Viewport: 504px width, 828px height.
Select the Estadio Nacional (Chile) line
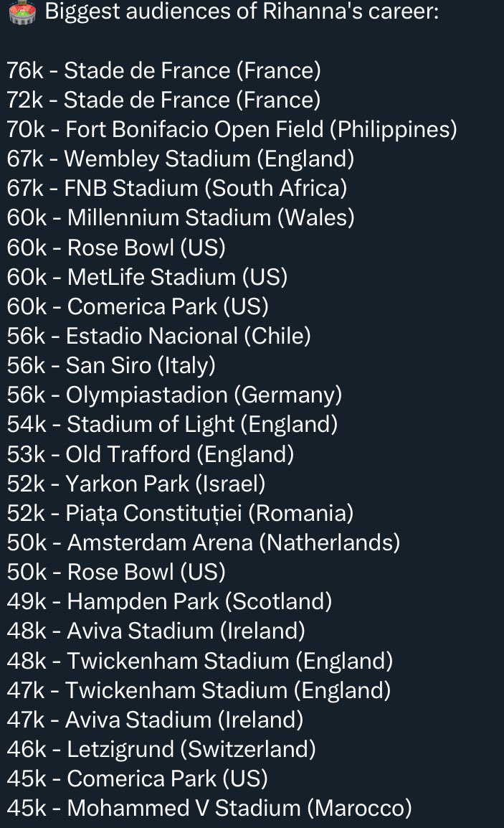tap(159, 337)
